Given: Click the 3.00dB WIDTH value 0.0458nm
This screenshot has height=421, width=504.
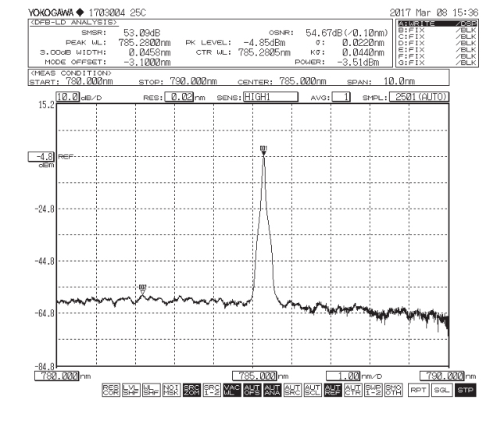Looking at the screenshot, I should tap(149, 52).
